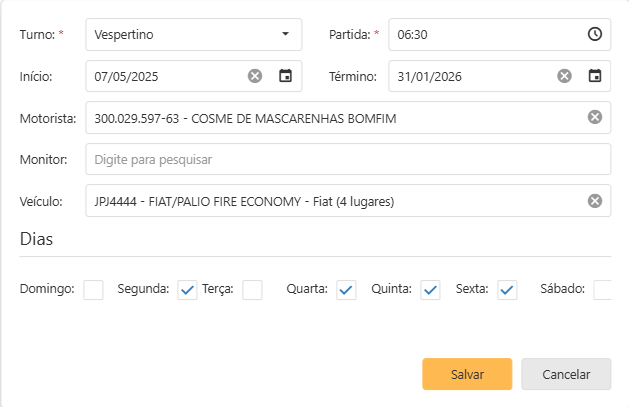Click the Cancelar button
The height and width of the screenshot is (407, 629).
(566, 374)
